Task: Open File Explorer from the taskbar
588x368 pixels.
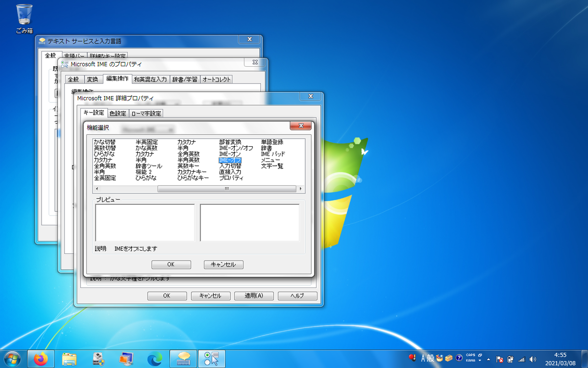Action: click(70, 359)
